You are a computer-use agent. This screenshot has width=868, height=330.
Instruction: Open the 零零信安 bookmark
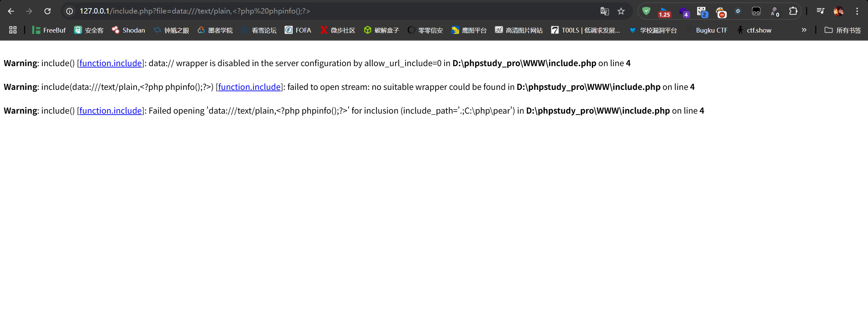(425, 30)
